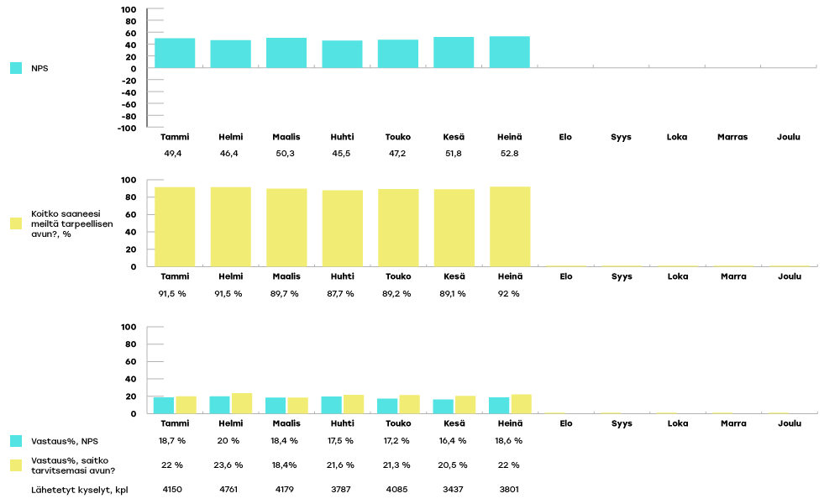Click the yellow 'Vastaus%, saitko' legend swatch
This screenshot has height=504, width=840.
click(15, 465)
